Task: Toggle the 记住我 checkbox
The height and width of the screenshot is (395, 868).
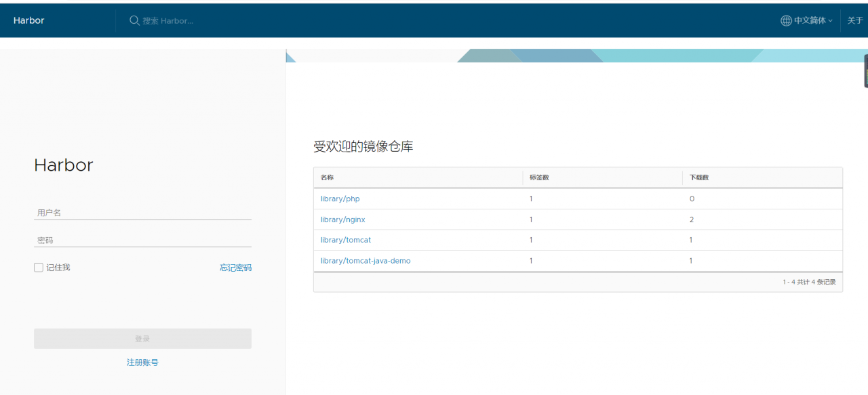Action: click(39, 268)
